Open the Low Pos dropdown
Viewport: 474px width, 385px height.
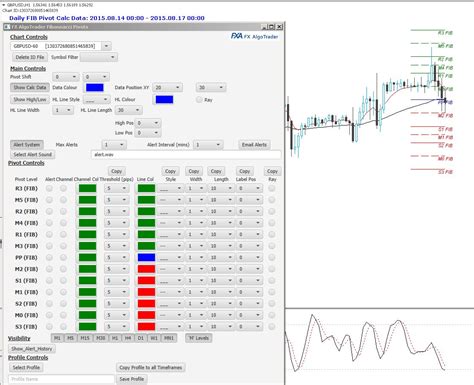(148, 133)
